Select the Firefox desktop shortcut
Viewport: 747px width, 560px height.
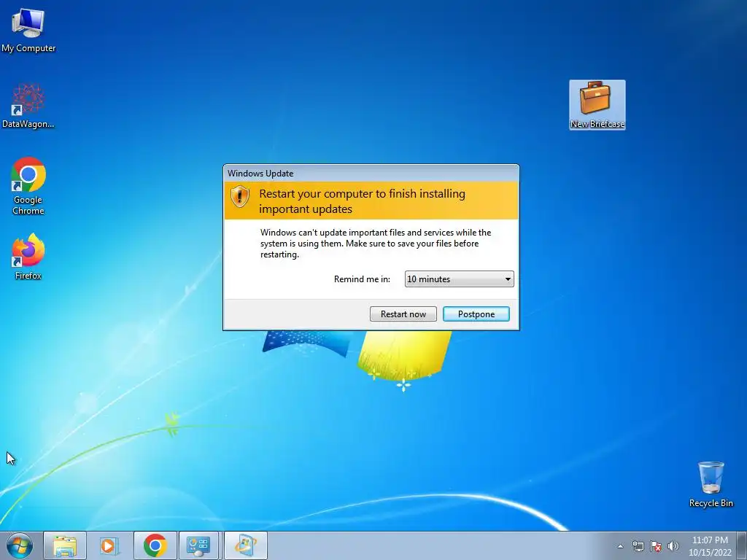[x=28, y=256]
